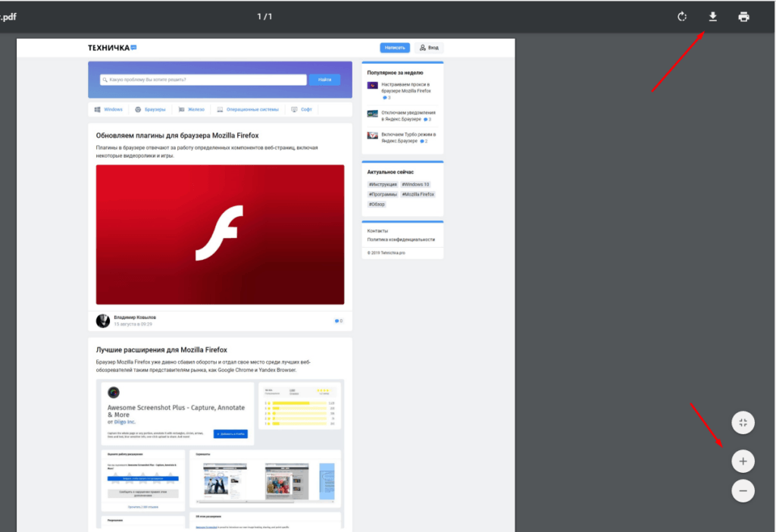Download the PDF file
The image size is (776, 532).
[712, 17]
